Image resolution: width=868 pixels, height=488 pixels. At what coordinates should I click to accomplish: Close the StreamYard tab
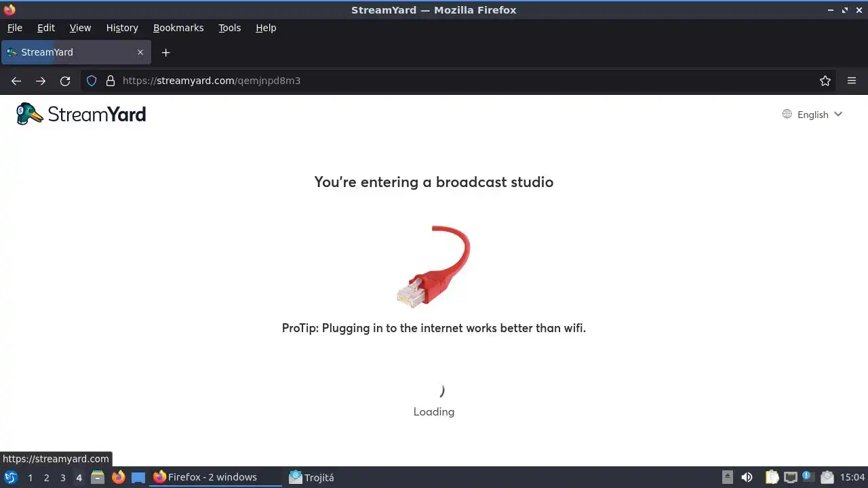click(x=140, y=52)
